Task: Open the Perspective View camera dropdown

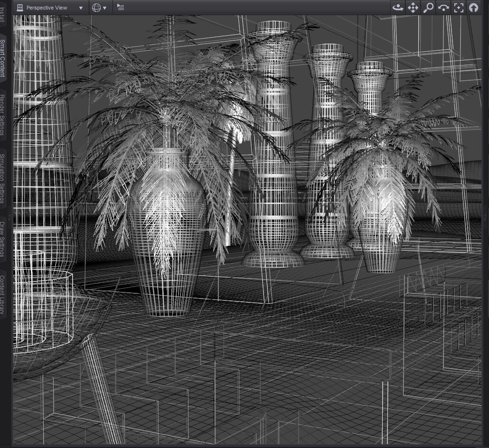Action: tap(50, 8)
